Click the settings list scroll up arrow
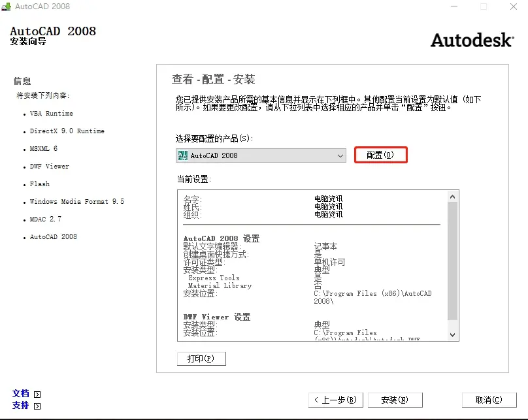This screenshot has width=528, height=420. [x=453, y=197]
